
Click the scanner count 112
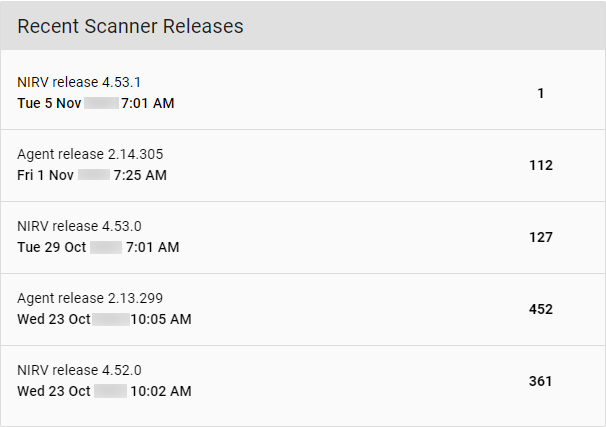pos(541,165)
